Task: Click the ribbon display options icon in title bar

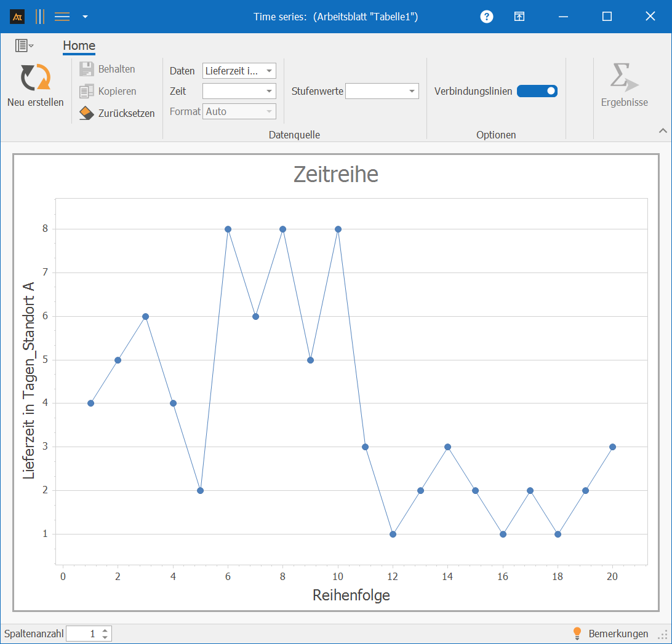Action: coord(519,17)
